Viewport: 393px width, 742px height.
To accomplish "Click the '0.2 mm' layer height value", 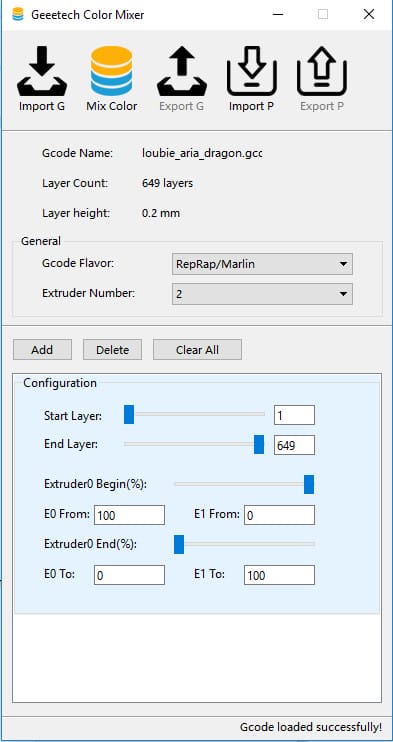I will tap(161, 213).
